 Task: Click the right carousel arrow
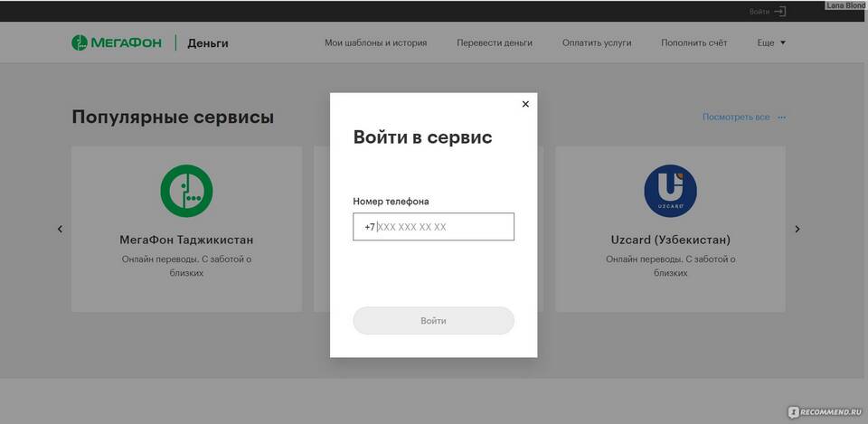[x=797, y=229]
